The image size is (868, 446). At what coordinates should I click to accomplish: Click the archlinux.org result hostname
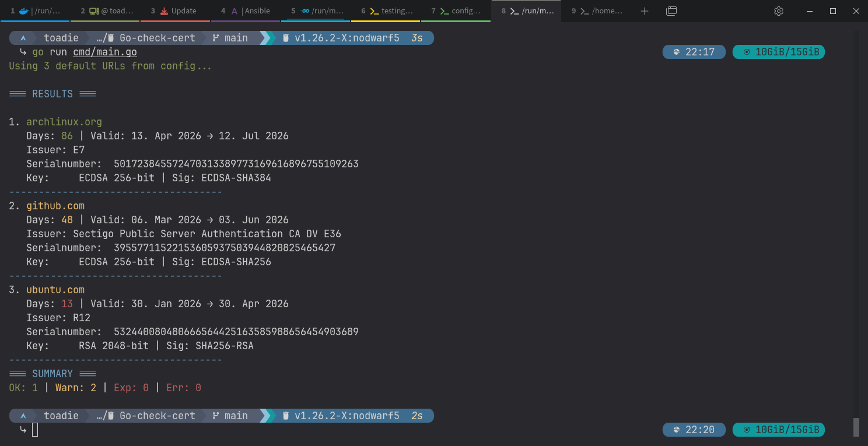tap(64, 122)
